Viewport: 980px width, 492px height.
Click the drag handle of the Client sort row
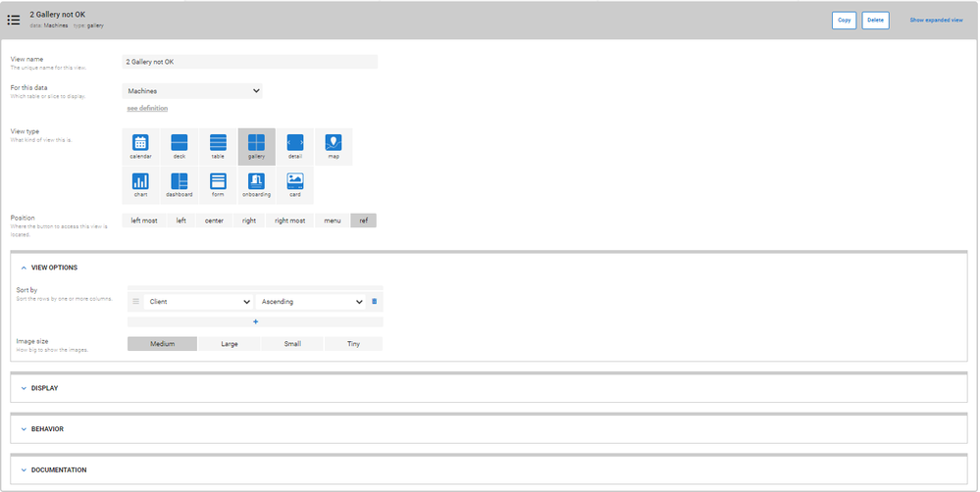(135, 302)
